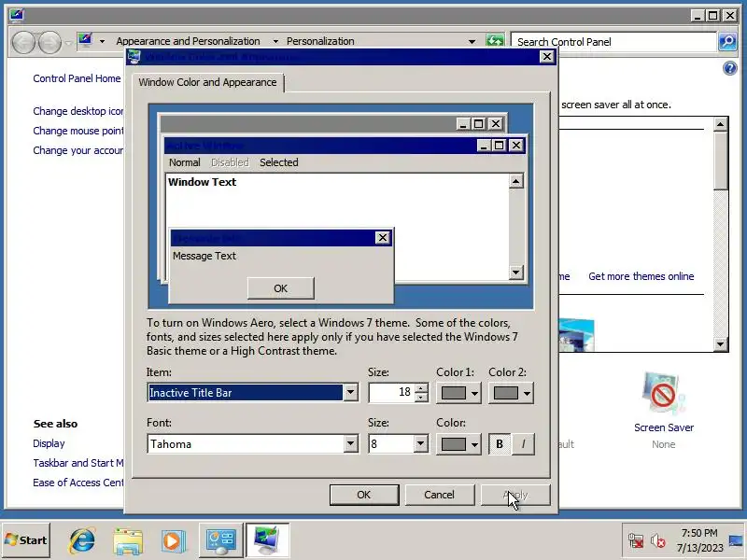The image size is (747, 560).
Task: Click the forward navigation arrow
Action: [x=49, y=42]
